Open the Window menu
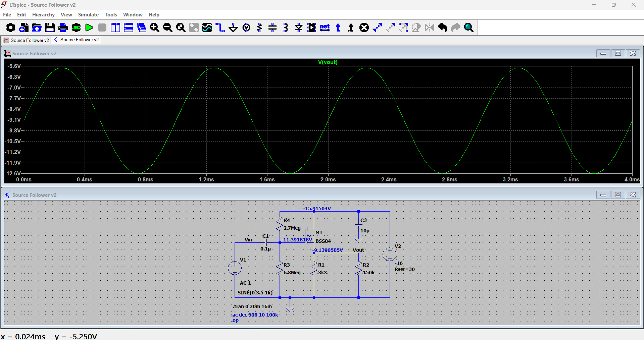 [133, 15]
